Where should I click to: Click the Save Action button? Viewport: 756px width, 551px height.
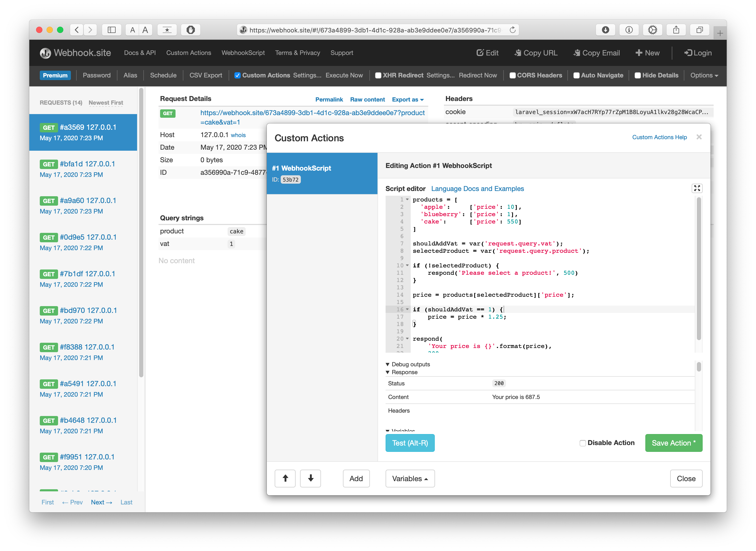coord(673,443)
